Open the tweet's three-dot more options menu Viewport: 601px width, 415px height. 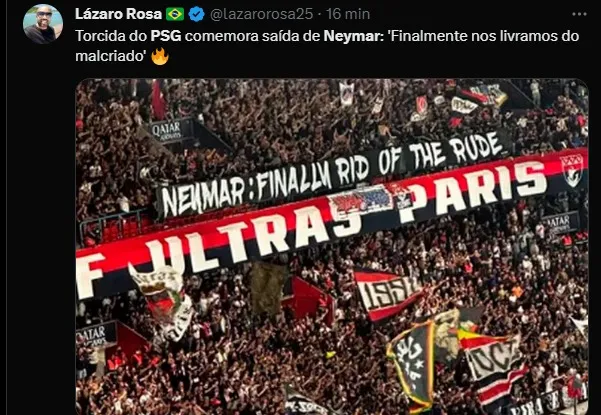click(x=579, y=14)
